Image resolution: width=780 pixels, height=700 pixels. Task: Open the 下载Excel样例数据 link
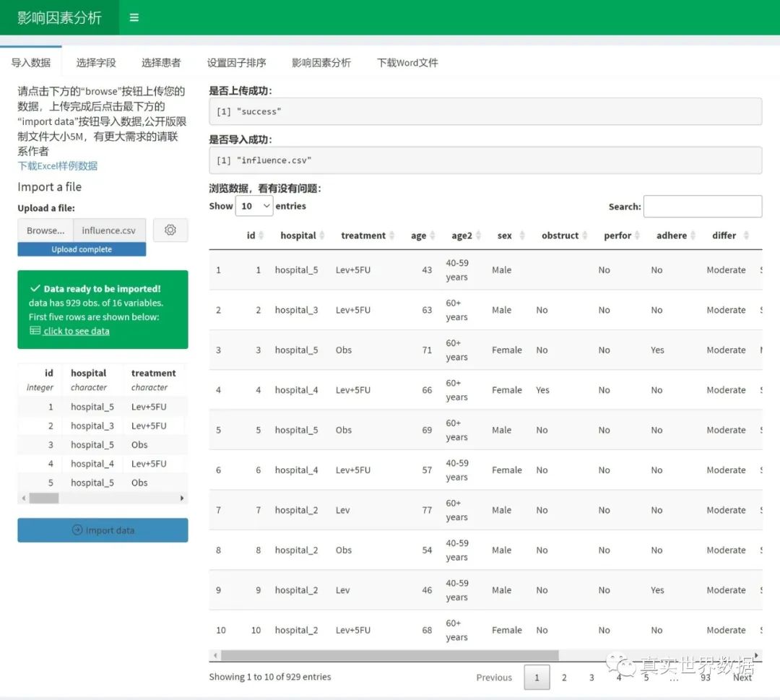58,165
